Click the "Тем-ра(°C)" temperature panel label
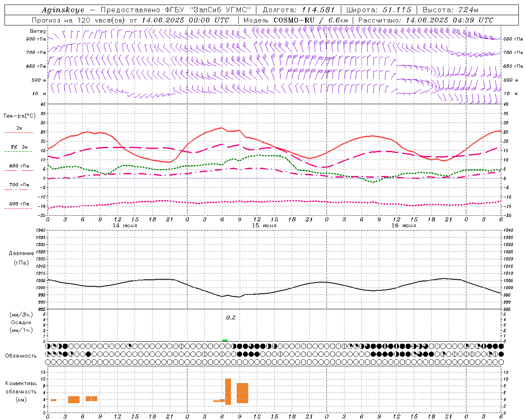This screenshot has height=420, width=525. [19, 116]
